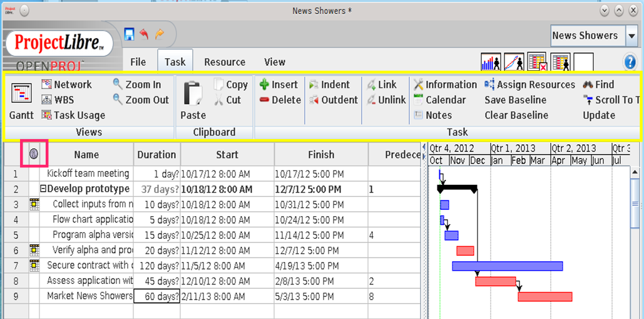Click the 120 days Gantt bar
This screenshot has height=319, width=644.
(507, 266)
